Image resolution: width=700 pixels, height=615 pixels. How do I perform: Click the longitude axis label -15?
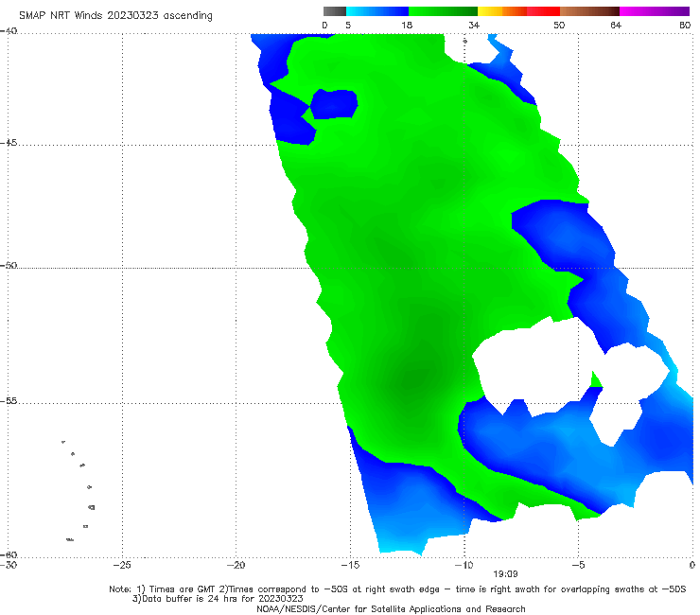point(350,565)
